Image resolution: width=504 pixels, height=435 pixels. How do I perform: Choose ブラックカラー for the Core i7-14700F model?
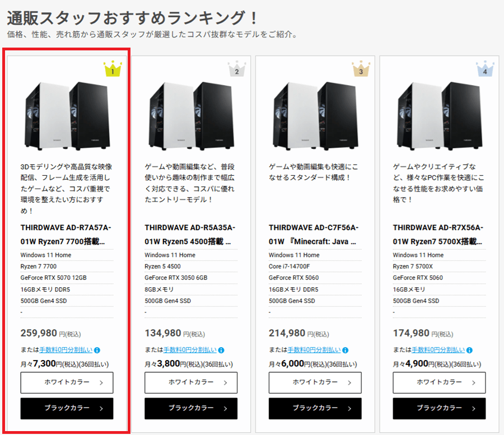coord(315,408)
